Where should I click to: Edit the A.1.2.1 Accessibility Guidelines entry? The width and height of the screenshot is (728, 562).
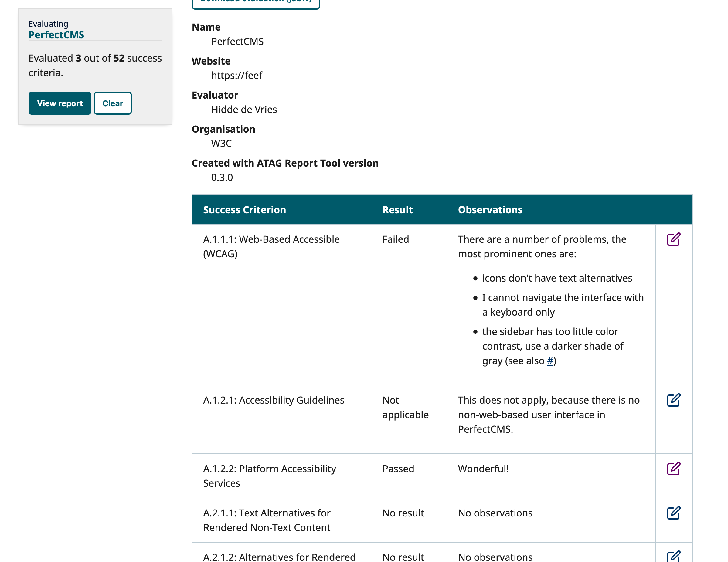click(674, 401)
